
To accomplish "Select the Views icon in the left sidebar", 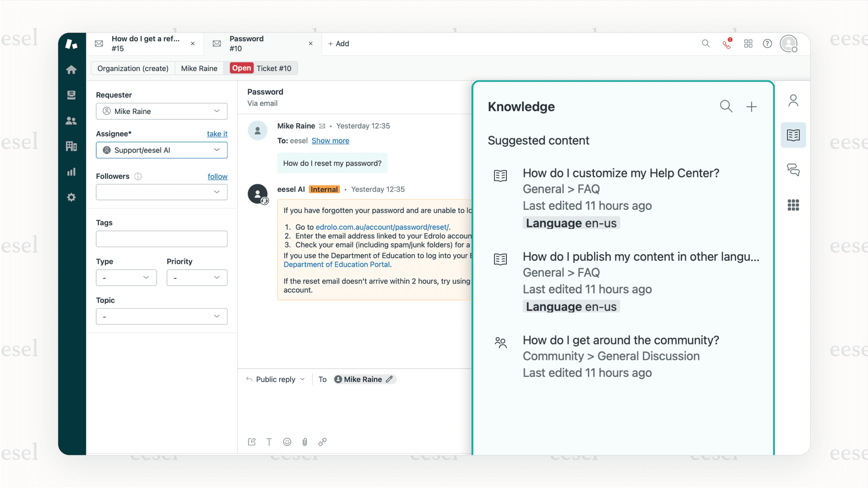I will click(71, 95).
